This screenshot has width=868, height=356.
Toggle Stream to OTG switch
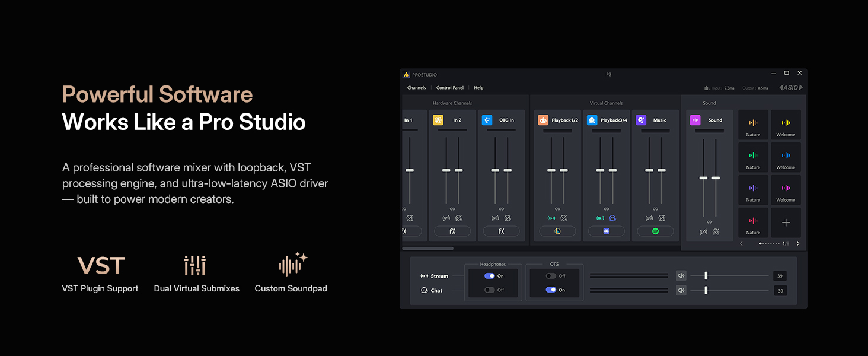(x=551, y=276)
